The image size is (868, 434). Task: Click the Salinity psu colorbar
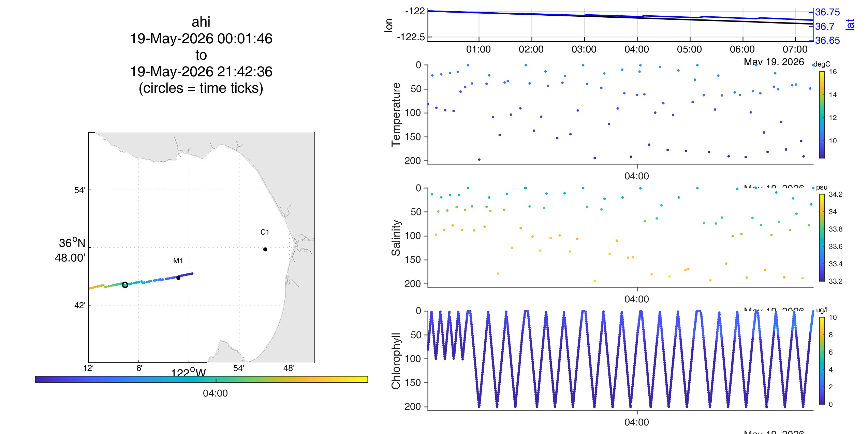tap(822, 238)
